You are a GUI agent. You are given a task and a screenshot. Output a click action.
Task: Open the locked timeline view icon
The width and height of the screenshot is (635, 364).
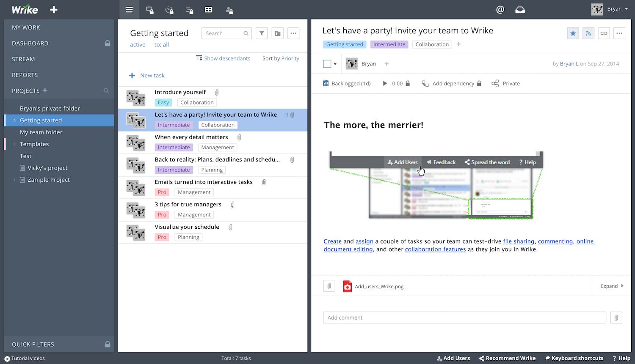click(189, 10)
